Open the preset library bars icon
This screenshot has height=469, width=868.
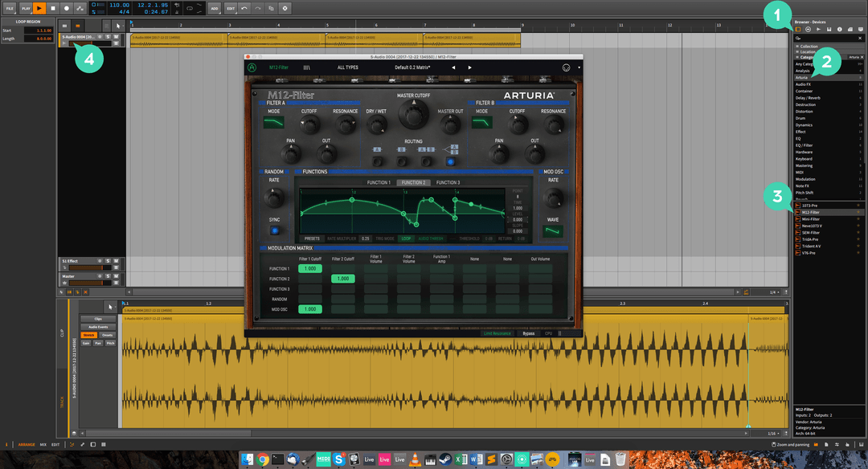pos(307,67)
